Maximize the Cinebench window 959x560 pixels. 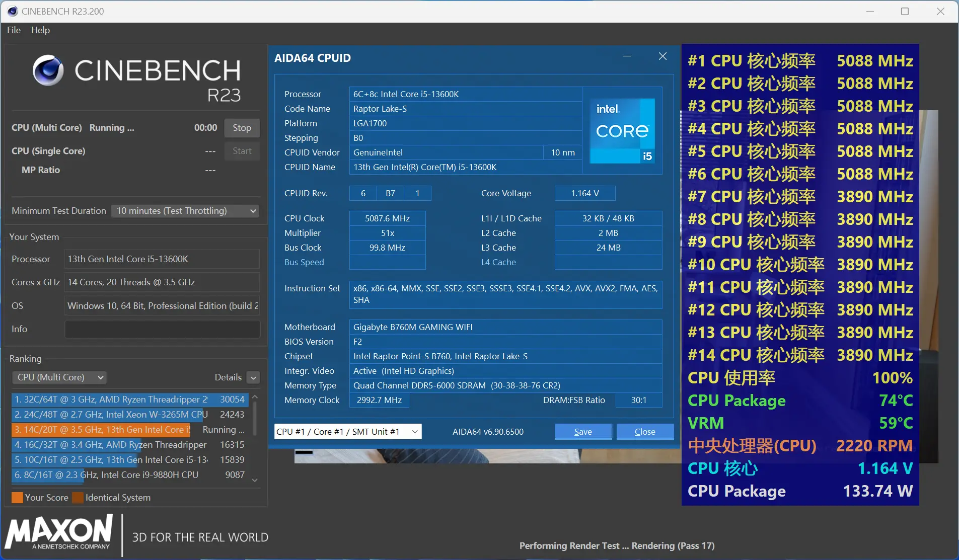pos(905,11)
